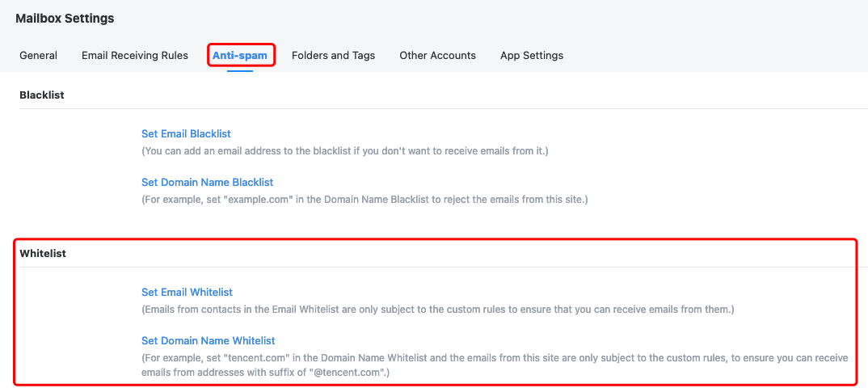Click the Whitelist section heading
The height and width of the screenshot is (388, 868).
click(x=43, y=253)
